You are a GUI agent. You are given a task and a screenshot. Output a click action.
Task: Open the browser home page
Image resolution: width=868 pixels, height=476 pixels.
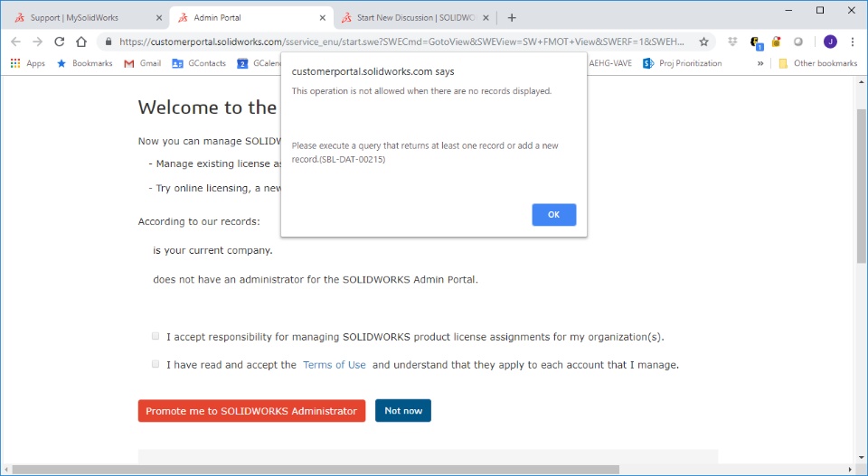coord(80,42)
